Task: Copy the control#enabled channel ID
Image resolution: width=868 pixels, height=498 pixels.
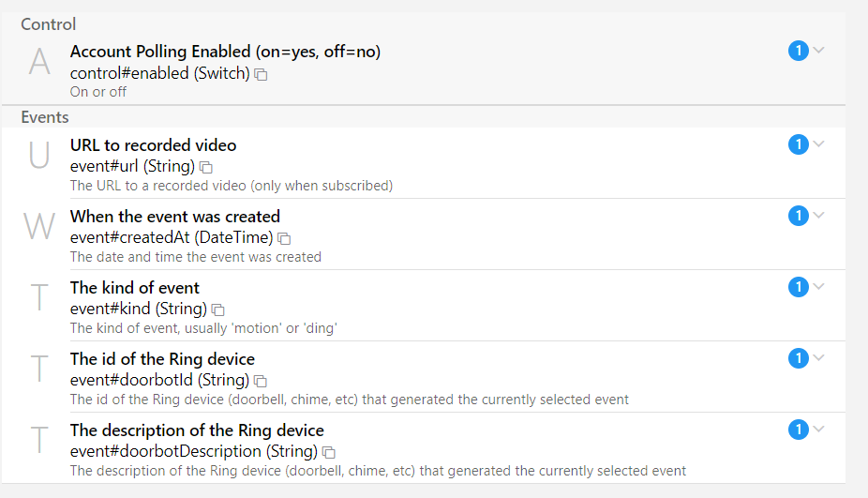Action: click(262, 74)
